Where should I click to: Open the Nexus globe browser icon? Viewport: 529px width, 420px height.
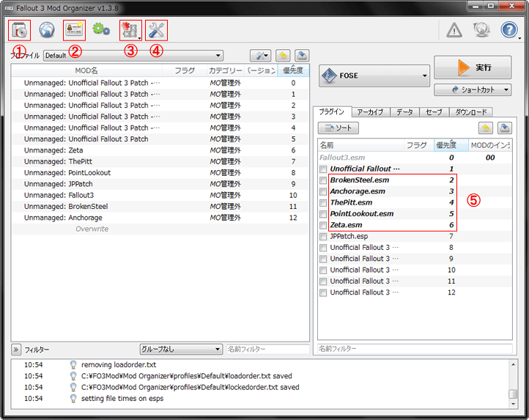click(47, 30)
